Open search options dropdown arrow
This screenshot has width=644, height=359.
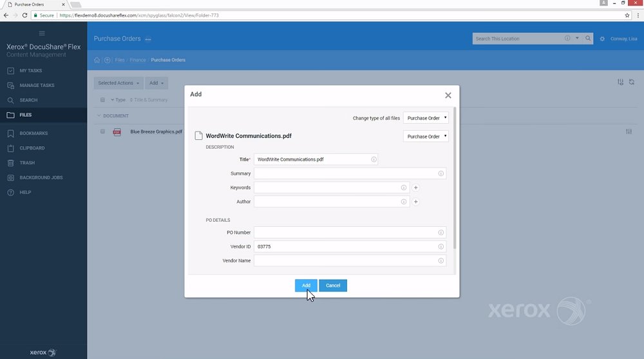577,38
